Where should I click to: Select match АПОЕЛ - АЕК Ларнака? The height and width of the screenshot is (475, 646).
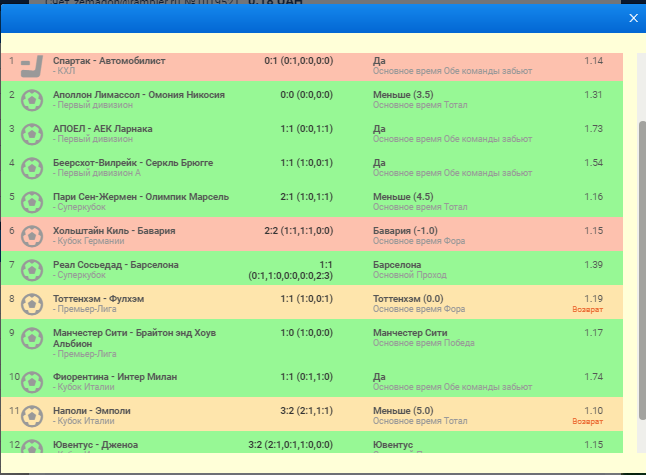tap(103, 129)
